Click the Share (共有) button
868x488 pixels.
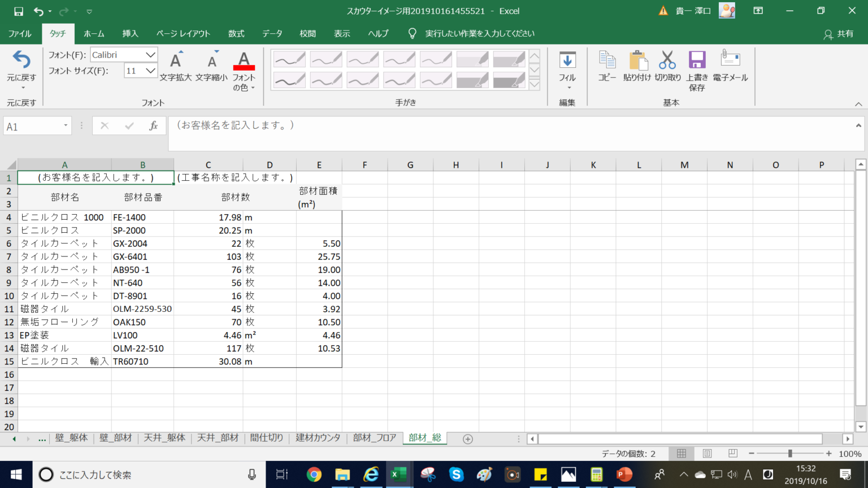839,34
